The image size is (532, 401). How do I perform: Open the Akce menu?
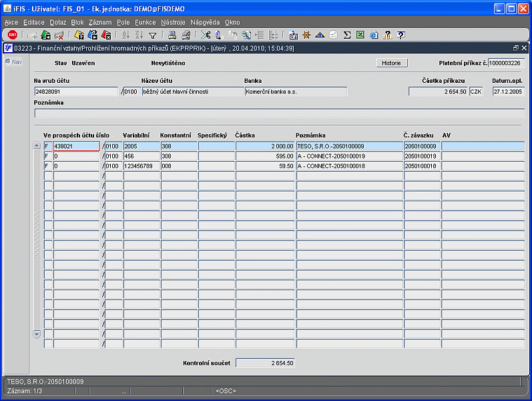pos(11,22)
